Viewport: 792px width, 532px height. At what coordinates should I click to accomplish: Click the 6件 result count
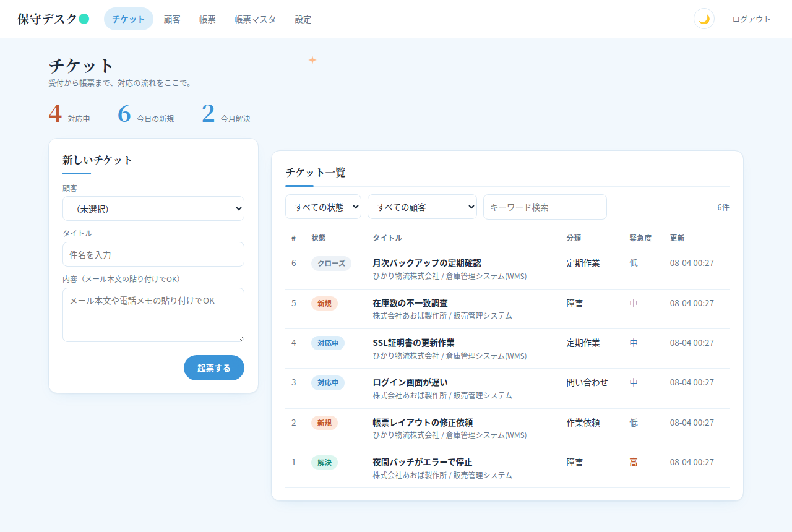(x=723, y=207)
